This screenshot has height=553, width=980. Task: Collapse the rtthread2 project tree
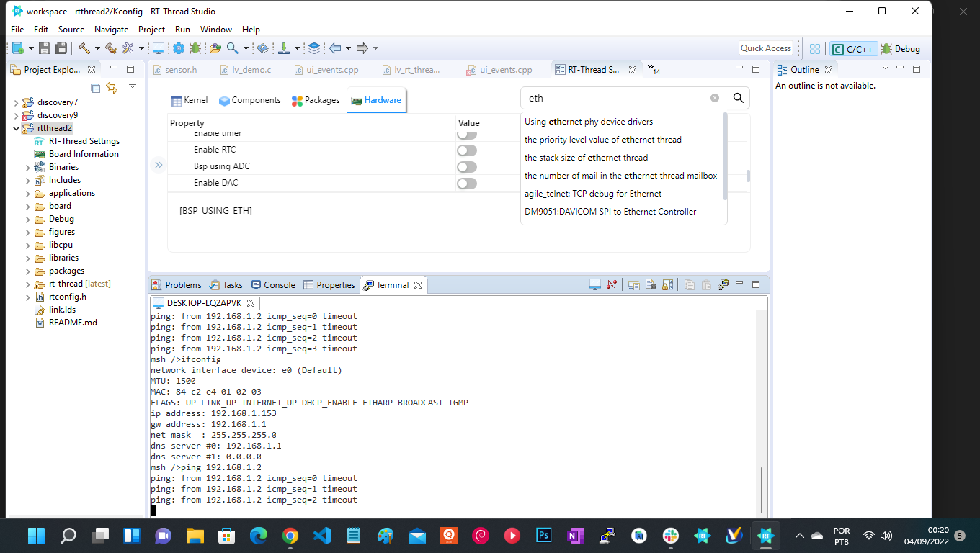tap(16, 127)
